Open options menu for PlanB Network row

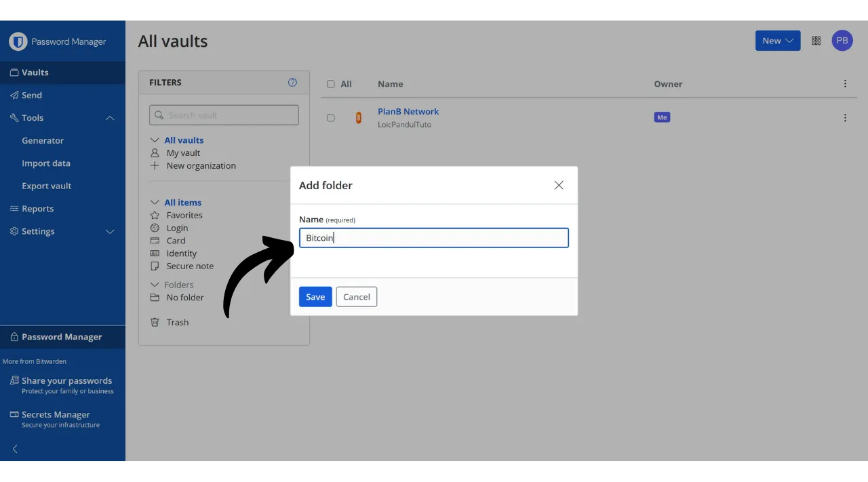pyautogui.click(x=844, y=118)
